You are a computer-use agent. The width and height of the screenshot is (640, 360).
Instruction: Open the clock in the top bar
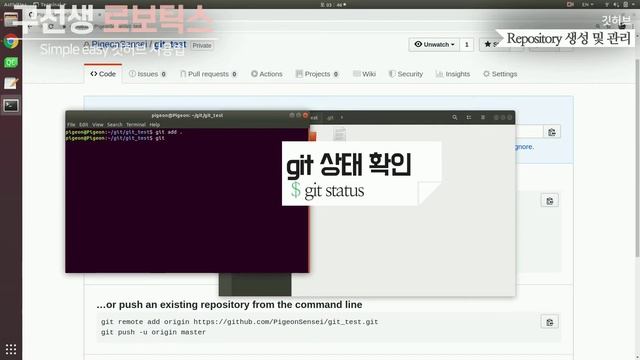[333, 4]
